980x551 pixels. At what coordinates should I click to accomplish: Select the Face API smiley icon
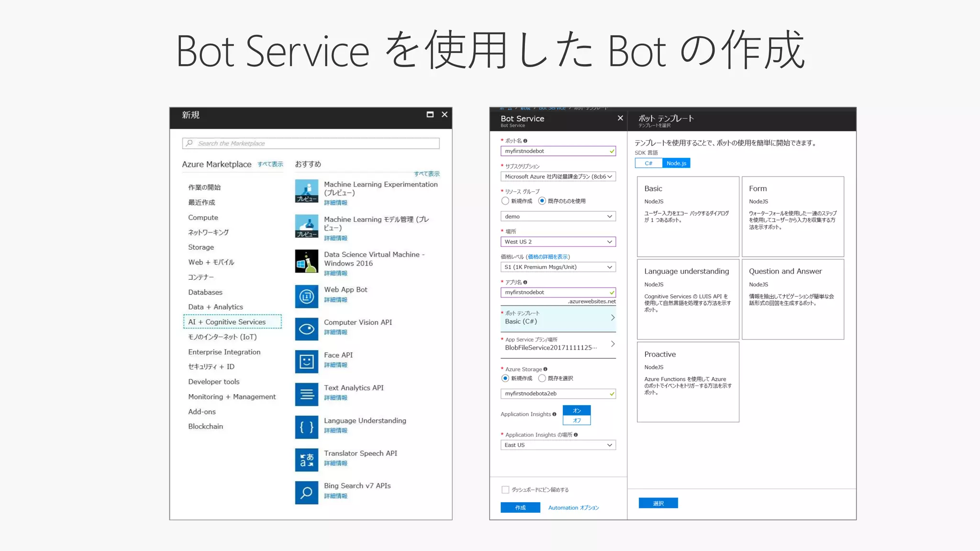pyautogui.click(x=306, y=362)
